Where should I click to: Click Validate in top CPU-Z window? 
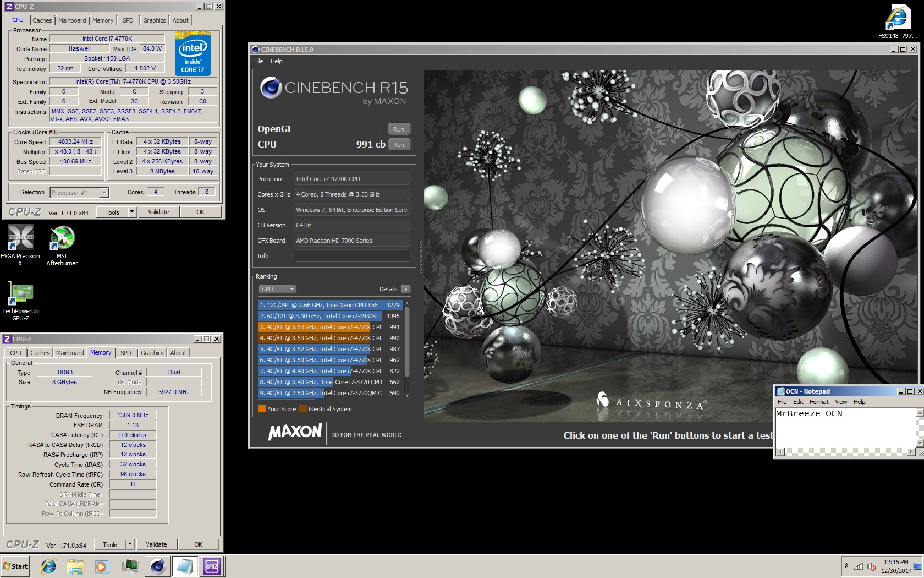pos(158,212)
